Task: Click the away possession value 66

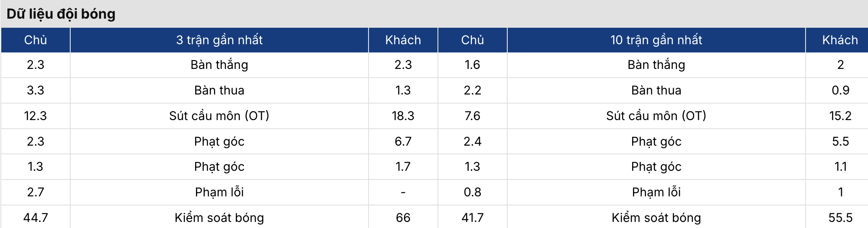Action: point(403,218)
